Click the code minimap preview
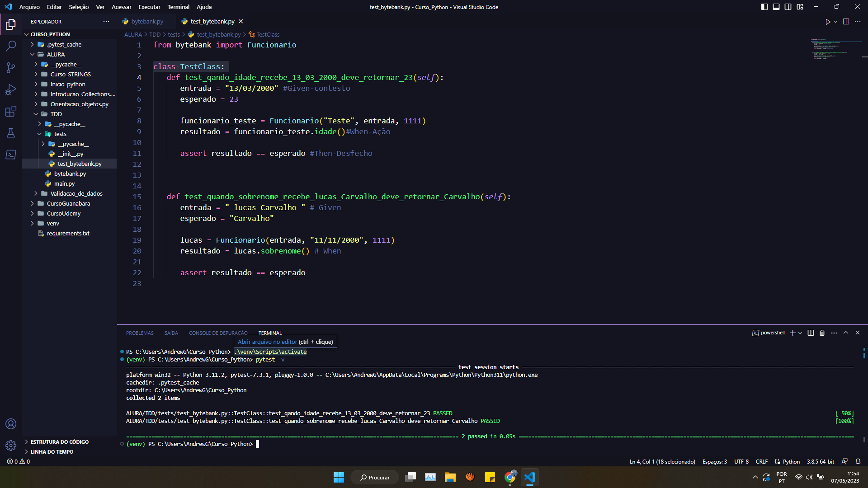The width and height of the screenshot is (868, 488). [x=835, y=50]
